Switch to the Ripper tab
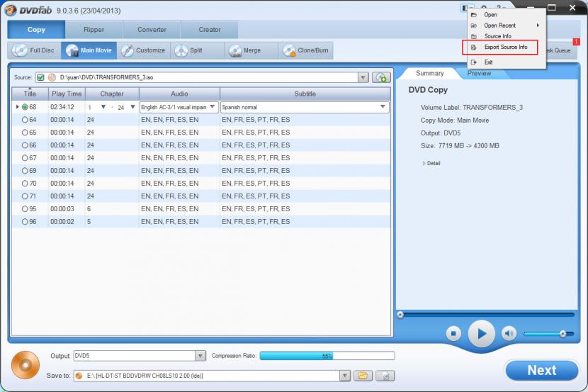588x392 pixels. pos(94,30)
